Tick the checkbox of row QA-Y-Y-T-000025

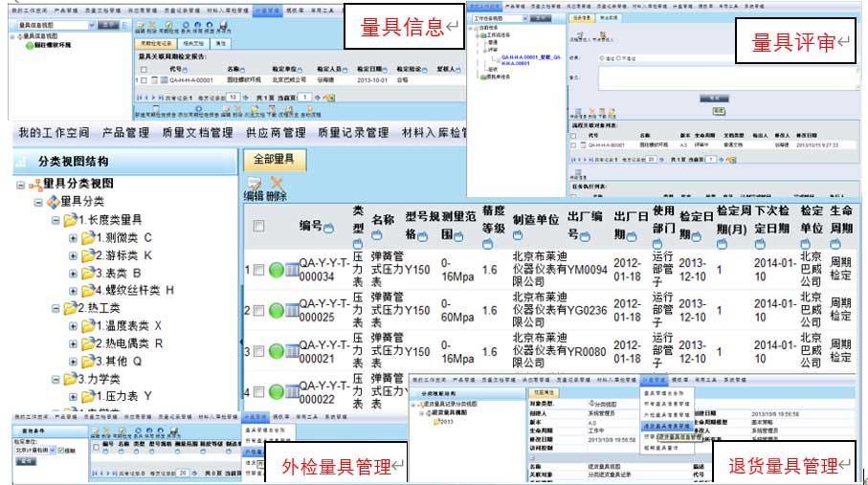pyautogui.click(x=258, y=311)
